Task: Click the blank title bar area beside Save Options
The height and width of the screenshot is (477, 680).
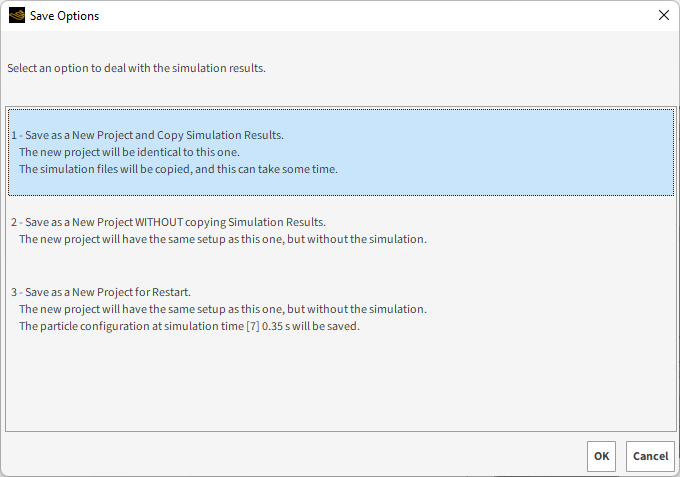Action: pyautogui.click(x=373, y=16)
